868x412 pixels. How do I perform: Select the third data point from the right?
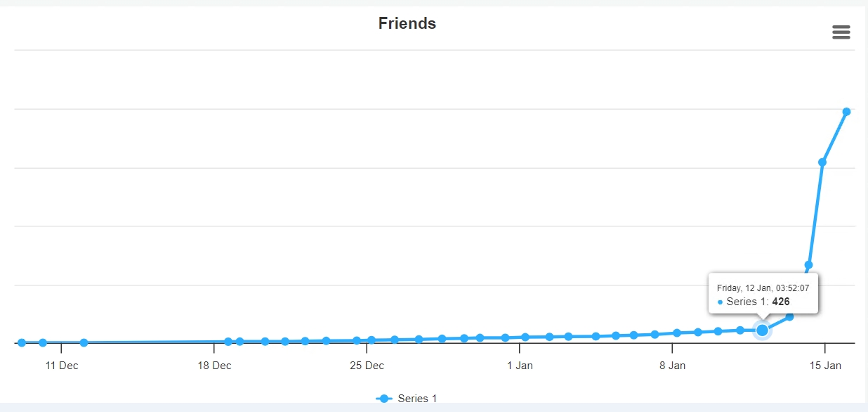click(808, 265)
